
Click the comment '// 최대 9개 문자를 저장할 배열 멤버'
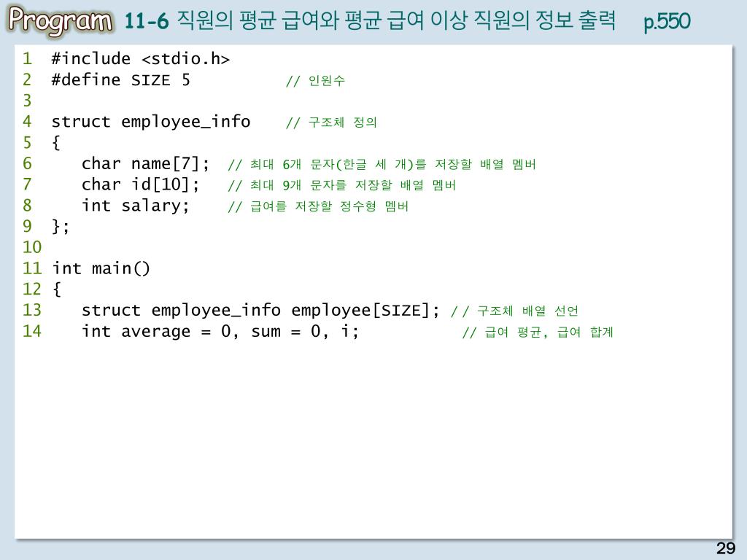tap(341, 185)
